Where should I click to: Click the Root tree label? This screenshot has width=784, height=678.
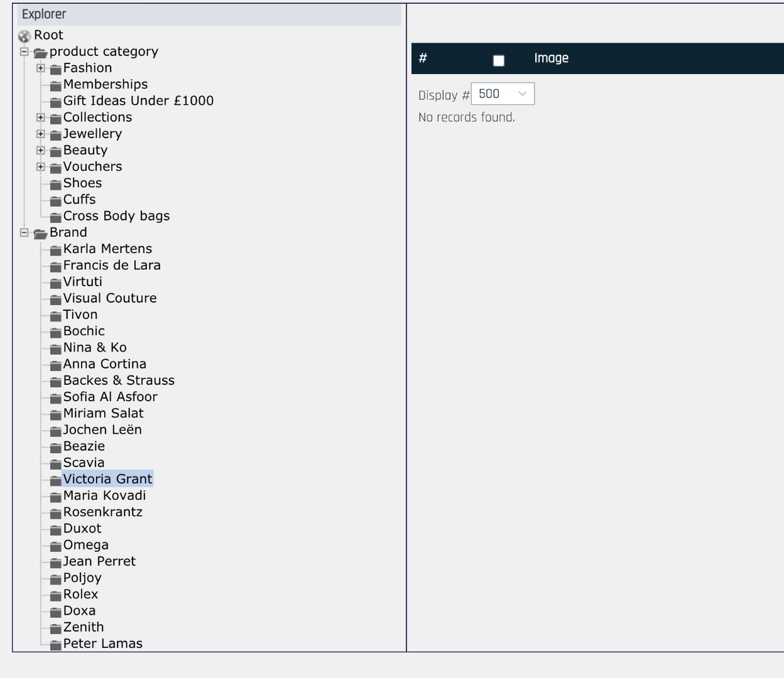48,35
